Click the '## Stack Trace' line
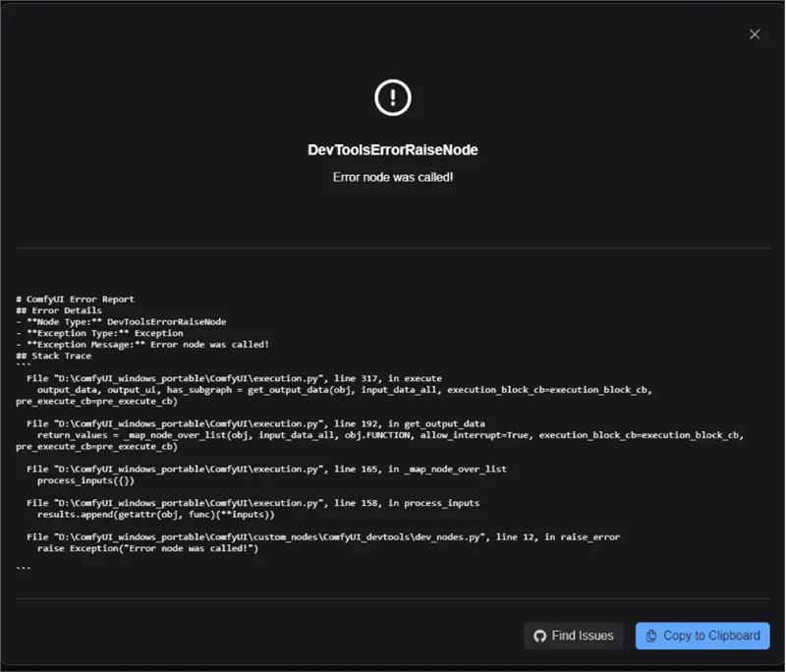The width and height of the screenshot is (786, 672). [54, 356]
